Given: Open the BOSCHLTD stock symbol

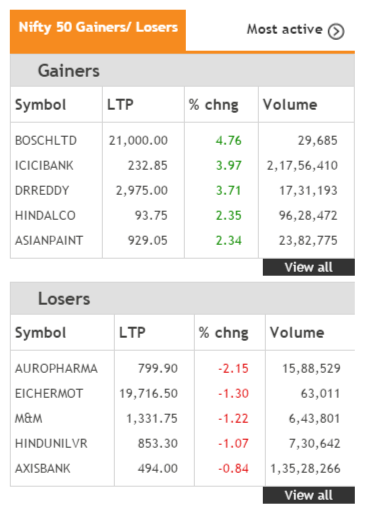Looking at the screenshot, I should click(x=46, y=141).
